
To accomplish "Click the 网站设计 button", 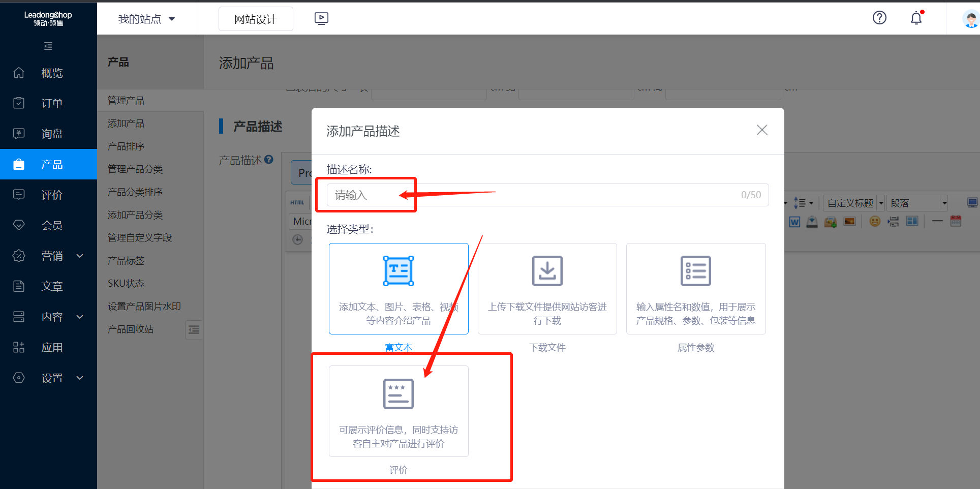I will coord(256,18).
